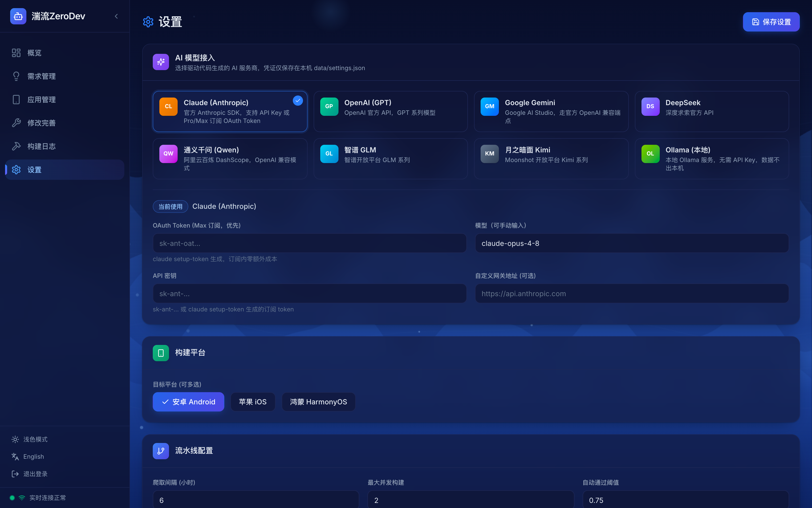Image resolution: width=812 pixels, height=508 pixels.
Task: Go to 应用管理 in the sidebar
Action: [x=65, y=100]
